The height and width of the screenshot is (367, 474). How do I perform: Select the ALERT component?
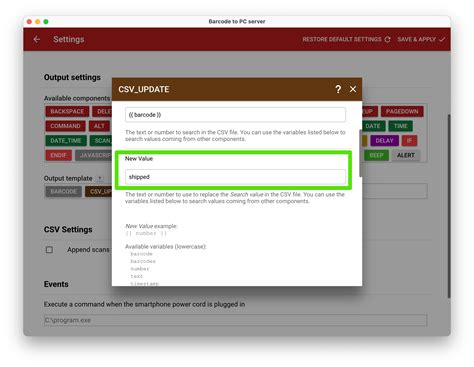point(406,155)
